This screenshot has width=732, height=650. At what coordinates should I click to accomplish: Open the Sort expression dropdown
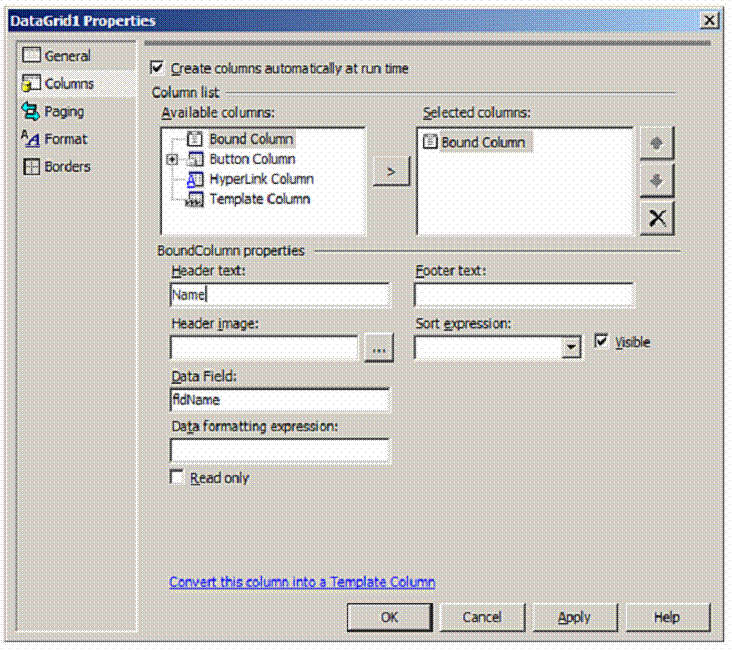point(570,348)
